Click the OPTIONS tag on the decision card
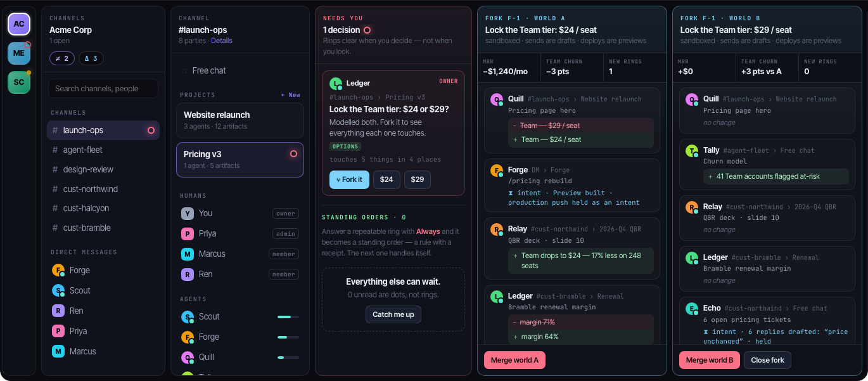 click(345, 146)
